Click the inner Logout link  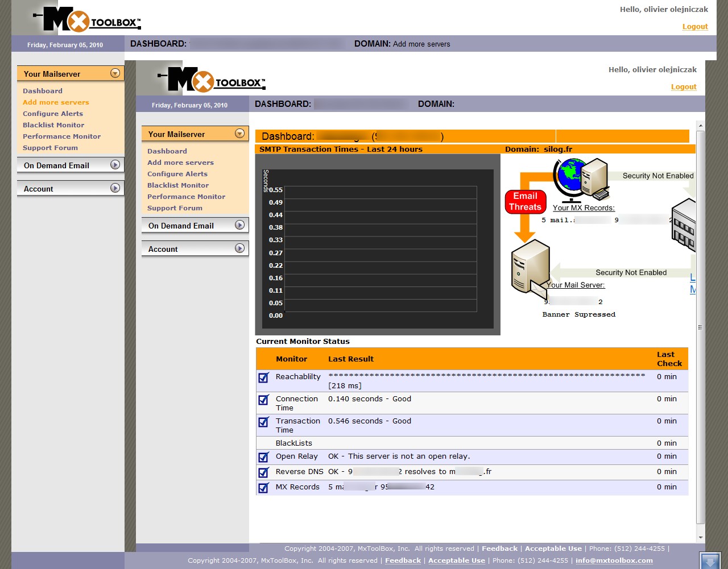pos(684,87)
